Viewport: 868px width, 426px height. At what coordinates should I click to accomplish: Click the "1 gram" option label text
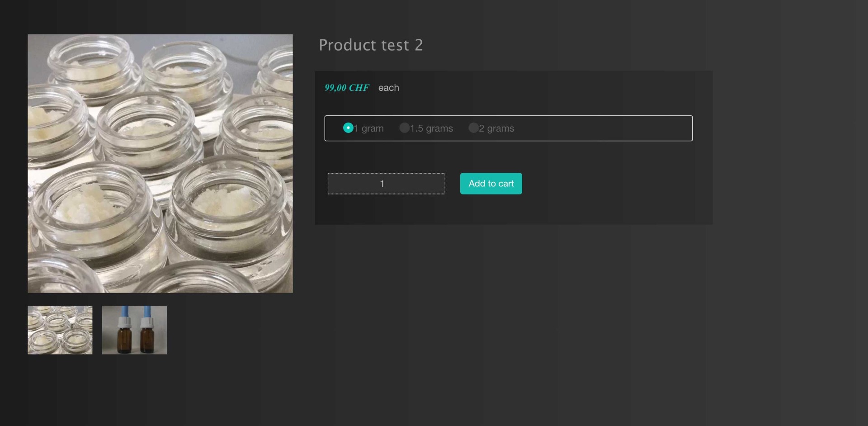(369, 128)
